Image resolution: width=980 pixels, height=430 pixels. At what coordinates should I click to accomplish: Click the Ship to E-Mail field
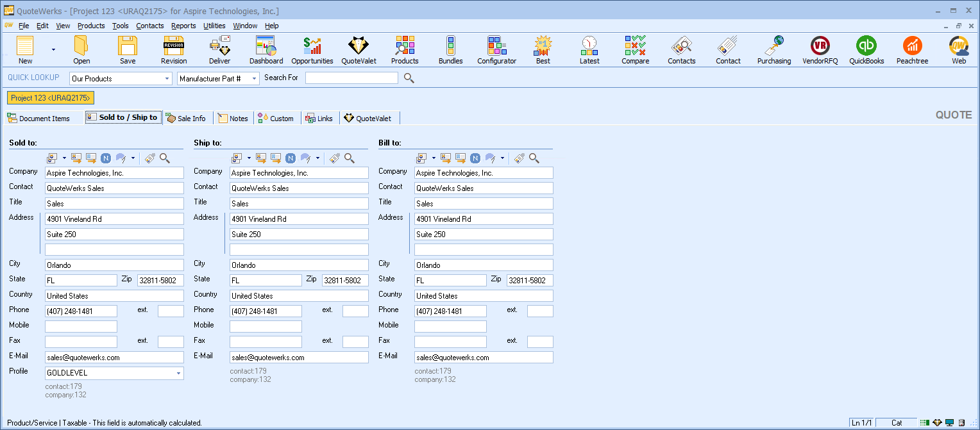[x=299, y=358]
